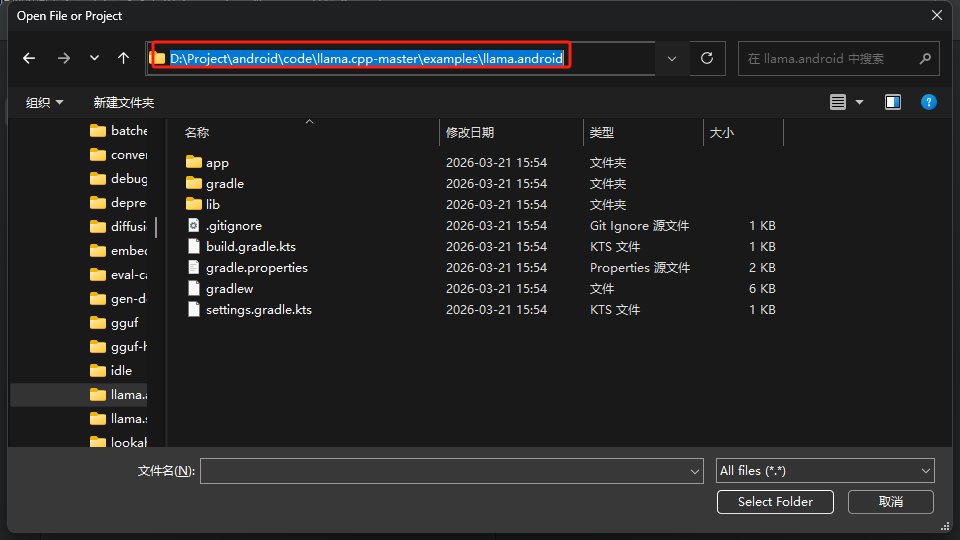Go up one folder level

coord(124,58)
